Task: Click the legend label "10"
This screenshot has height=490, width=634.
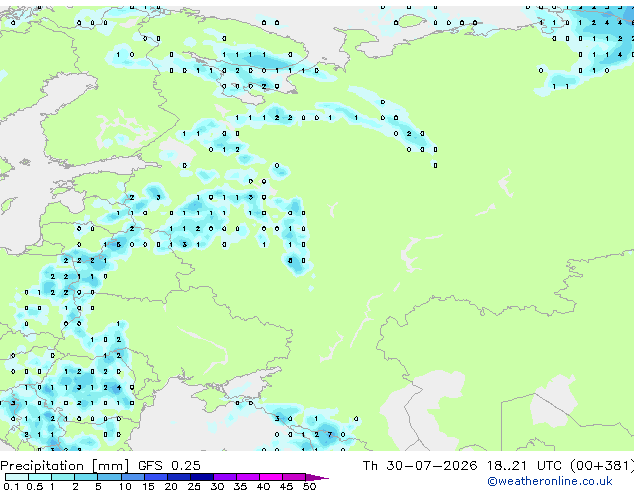Action: [x=125, y=486]
